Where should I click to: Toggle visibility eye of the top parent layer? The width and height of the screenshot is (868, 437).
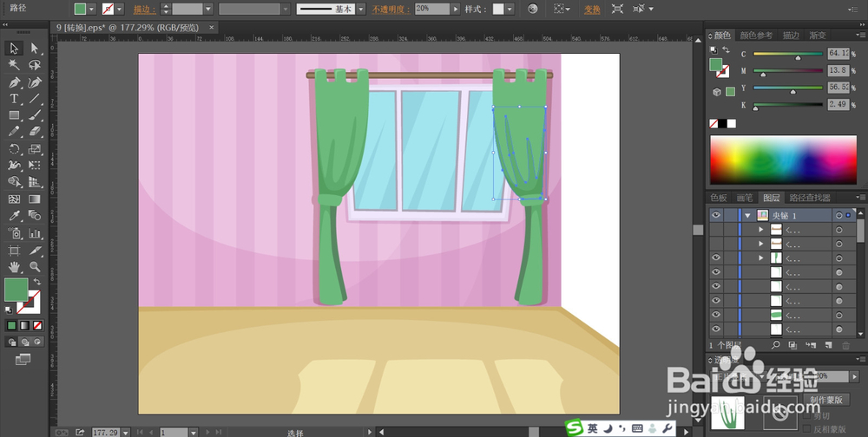pyautogui.click(x=716, y=215)
